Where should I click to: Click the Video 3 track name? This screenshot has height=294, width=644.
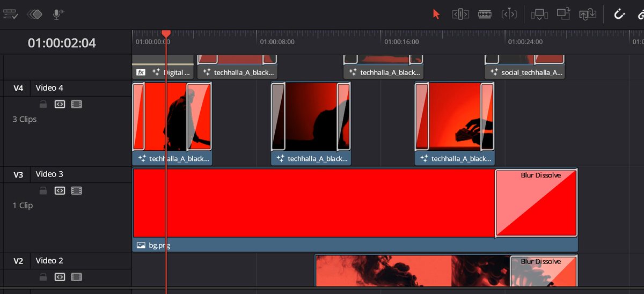coord(49,174)
